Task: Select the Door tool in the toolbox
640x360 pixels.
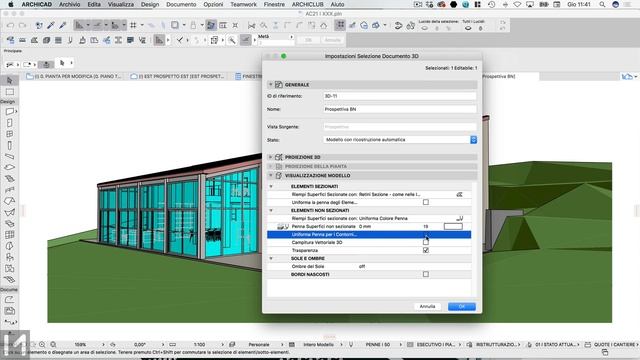Action: [x=10, y=123]
